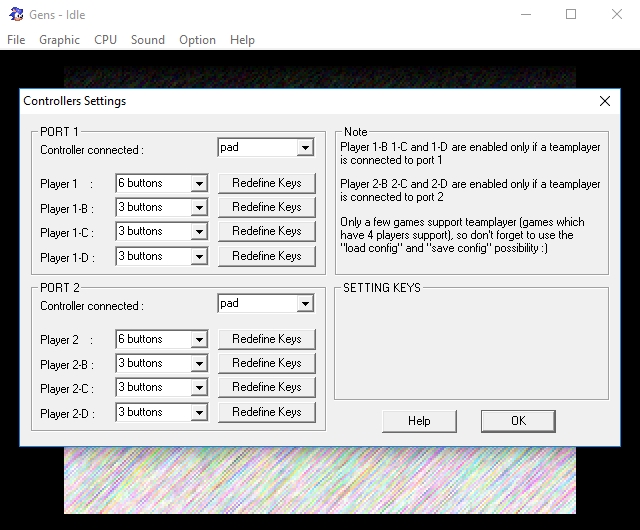The width and height of the screenshot is (640, 530).
Task: Maximize the Gens window
Action: pyautogui.click(x=571, y=15)
